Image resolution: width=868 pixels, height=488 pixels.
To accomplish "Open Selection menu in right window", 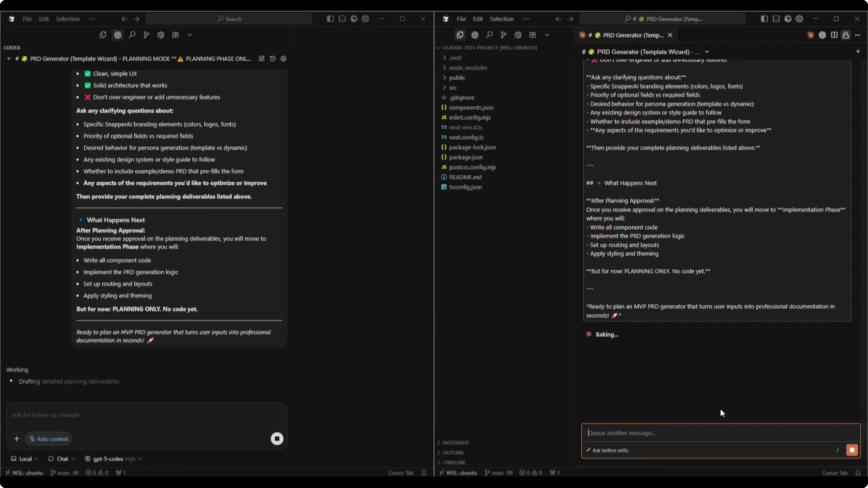I will [x=501, y=19].
